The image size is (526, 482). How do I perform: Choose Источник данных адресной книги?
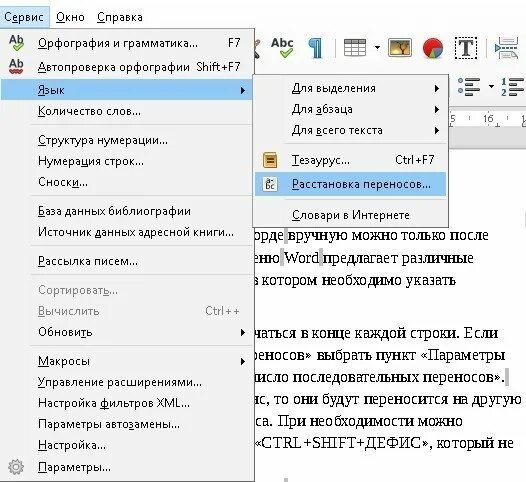127,232
